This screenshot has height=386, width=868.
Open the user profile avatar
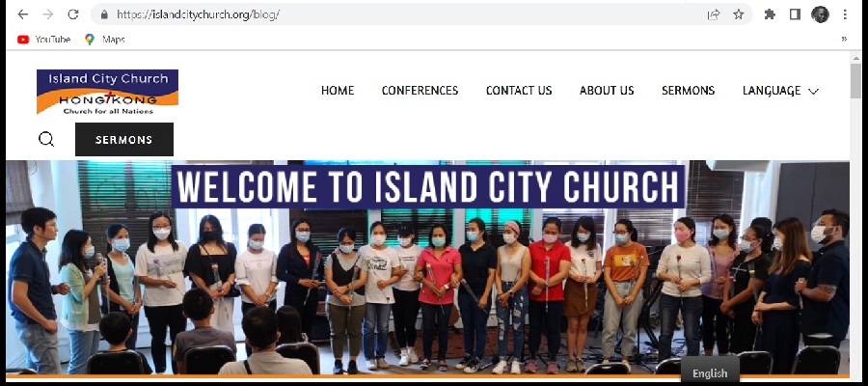point(821,14)
